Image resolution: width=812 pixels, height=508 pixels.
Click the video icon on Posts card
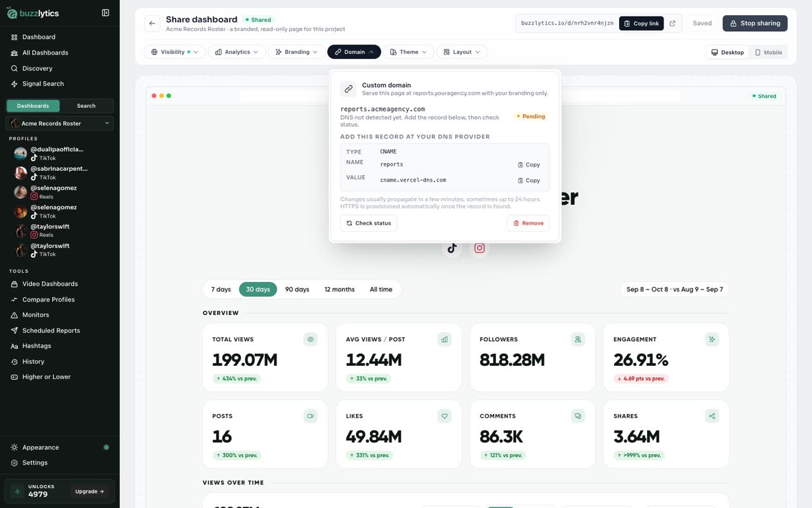[311, 417]
